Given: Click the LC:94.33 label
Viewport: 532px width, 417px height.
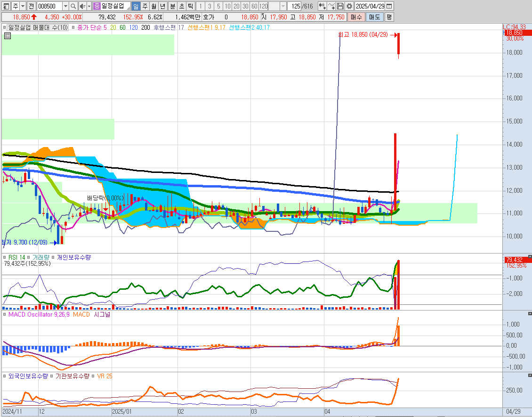Looking at the screenshot, I should click(x=515, y=27).
